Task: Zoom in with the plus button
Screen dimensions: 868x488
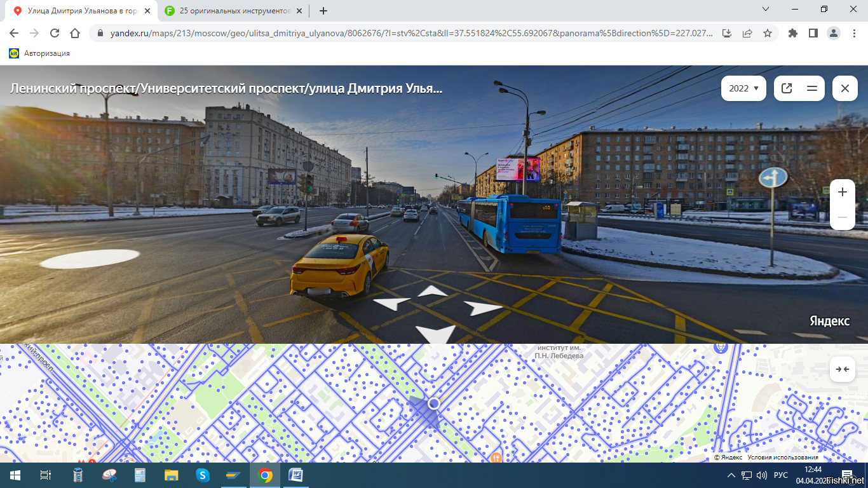Action: point(843,192)
